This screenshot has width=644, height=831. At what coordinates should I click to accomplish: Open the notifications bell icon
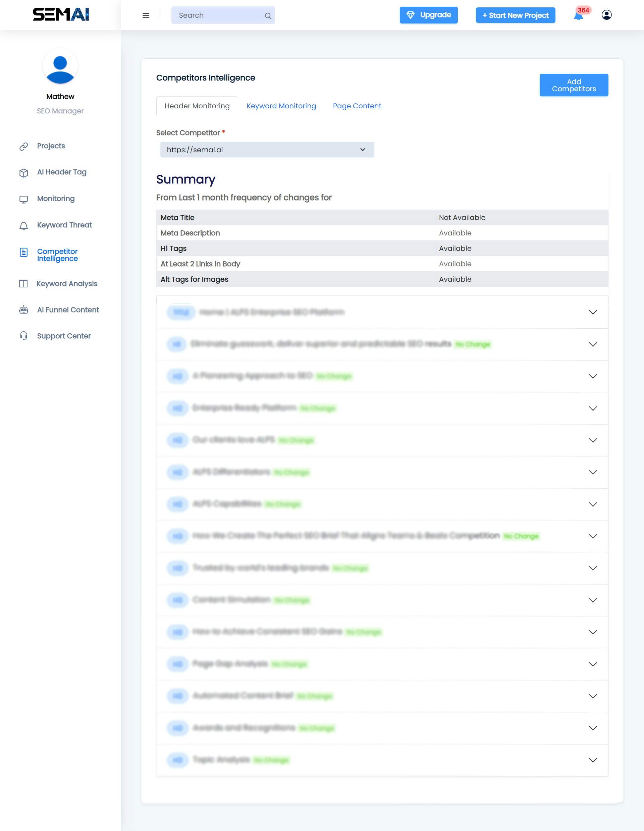tap(578, 16)
